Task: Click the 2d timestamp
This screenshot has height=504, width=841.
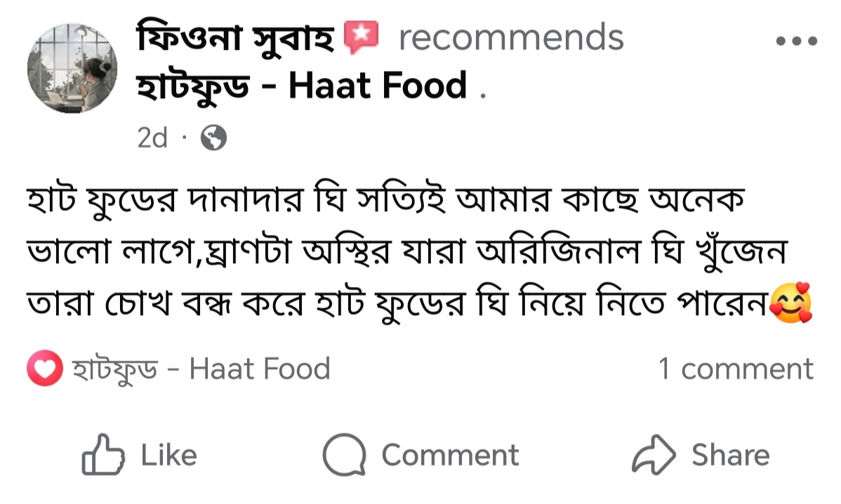Action: [152, 139]
